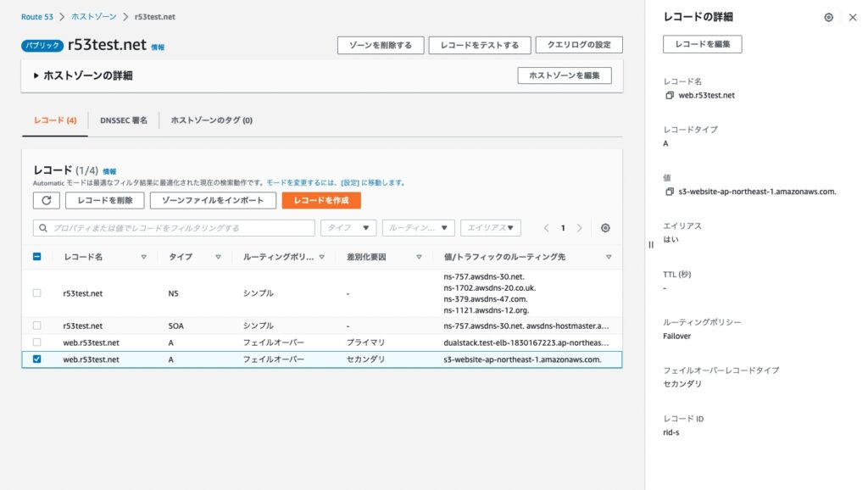Copy the s3-website value icon in details
868x490 pixels.
[670, 192]
